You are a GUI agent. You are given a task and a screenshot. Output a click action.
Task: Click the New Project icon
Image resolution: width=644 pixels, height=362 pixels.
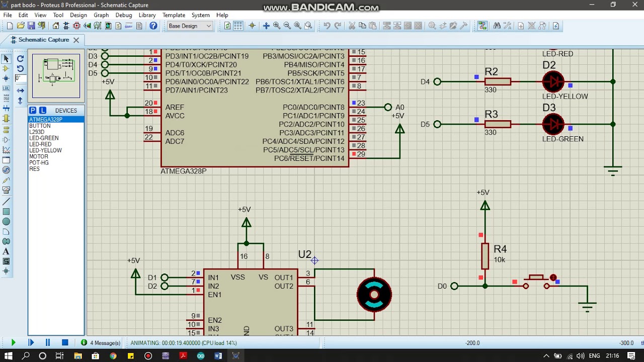coord(10,26)
